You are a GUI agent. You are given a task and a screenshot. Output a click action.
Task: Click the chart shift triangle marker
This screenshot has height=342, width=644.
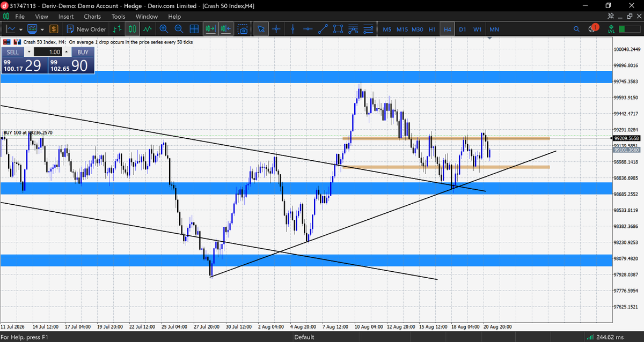(x=489, y=39)
